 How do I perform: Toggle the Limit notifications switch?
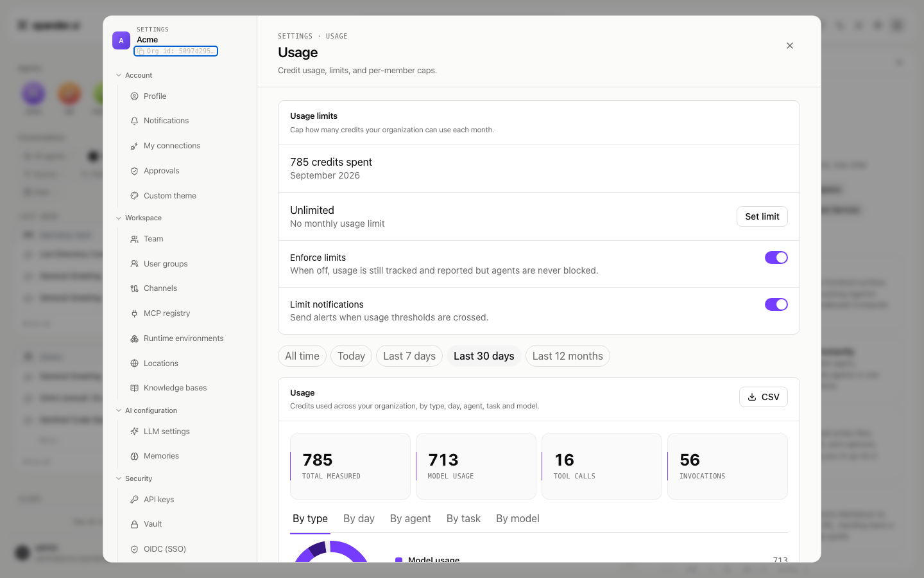click(776, 304)
